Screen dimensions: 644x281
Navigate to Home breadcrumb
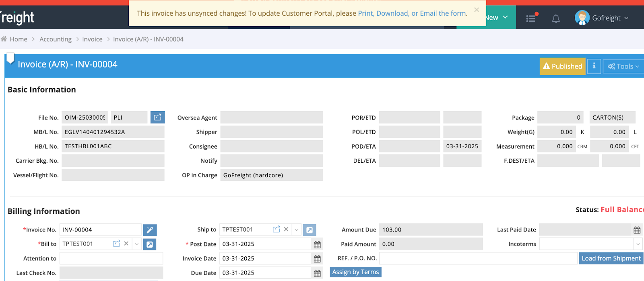click(18, 39)
